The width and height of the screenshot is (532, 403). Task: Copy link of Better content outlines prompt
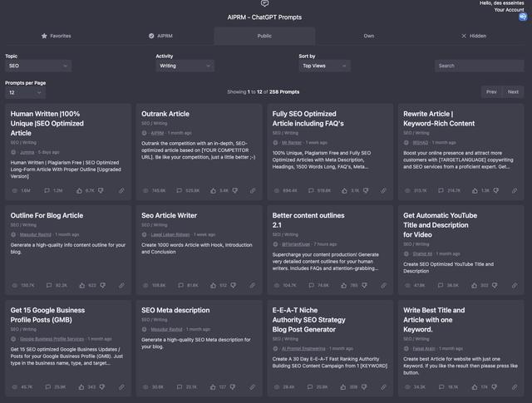tap(383, 285)
